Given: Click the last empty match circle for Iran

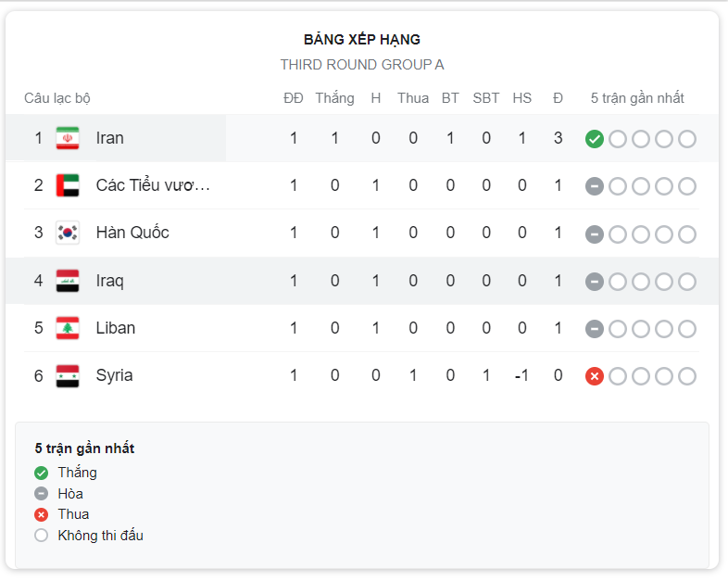Looking at the screenshot, I should coord(687,139).
